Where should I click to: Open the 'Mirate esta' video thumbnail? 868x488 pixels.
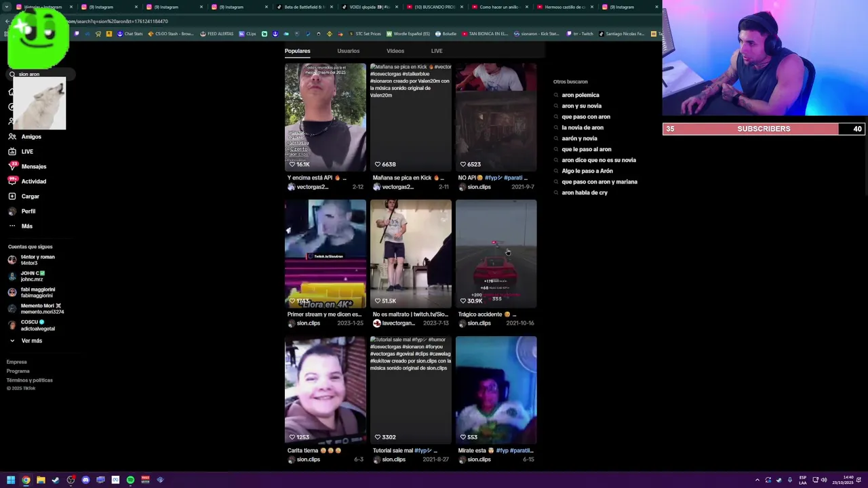pyautogui.click(x=496, y=390)
